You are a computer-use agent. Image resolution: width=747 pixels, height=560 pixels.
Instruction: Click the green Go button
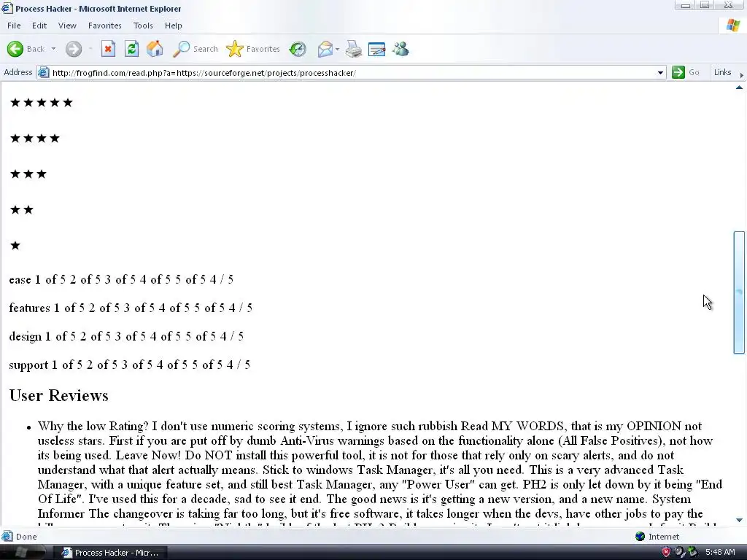[686, 72]
